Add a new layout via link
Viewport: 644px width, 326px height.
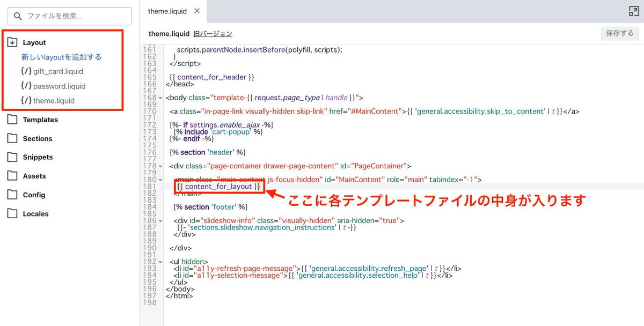(x=61, y=57)
